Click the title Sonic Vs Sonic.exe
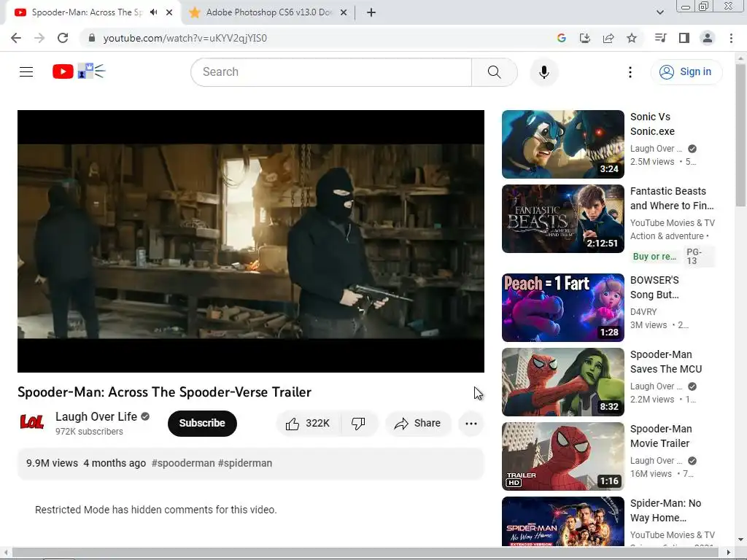The width and height of the screenshot is (747, 560). (x=652, y=124)
